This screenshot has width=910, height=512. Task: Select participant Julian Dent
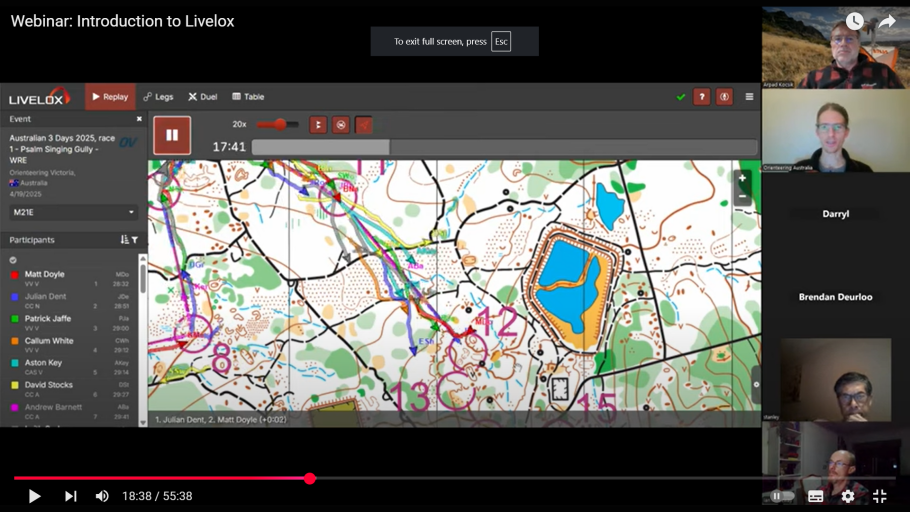[x=45, y=296]
